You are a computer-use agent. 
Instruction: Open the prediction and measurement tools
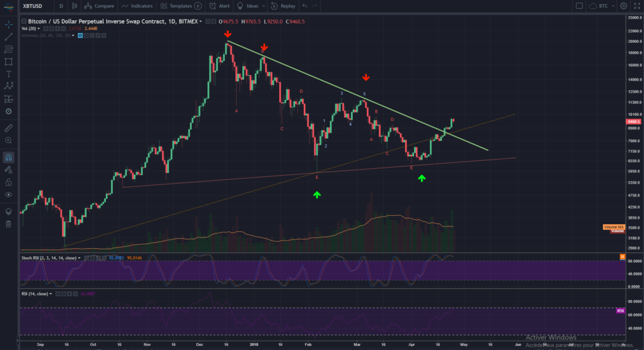click(8, 99)
